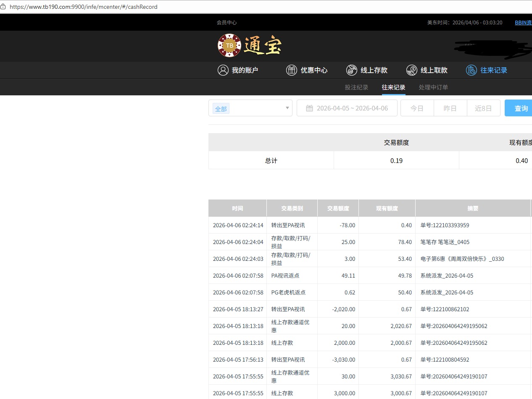Select the 今日 quick date filter
This screenshot has width=532, height=399.
click(417, 108)
